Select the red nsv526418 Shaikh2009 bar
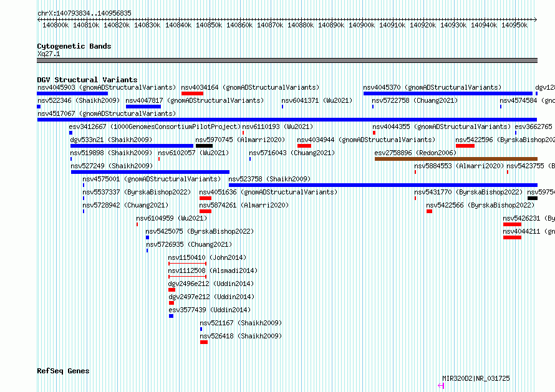555x392 pixels. [204, 342]
